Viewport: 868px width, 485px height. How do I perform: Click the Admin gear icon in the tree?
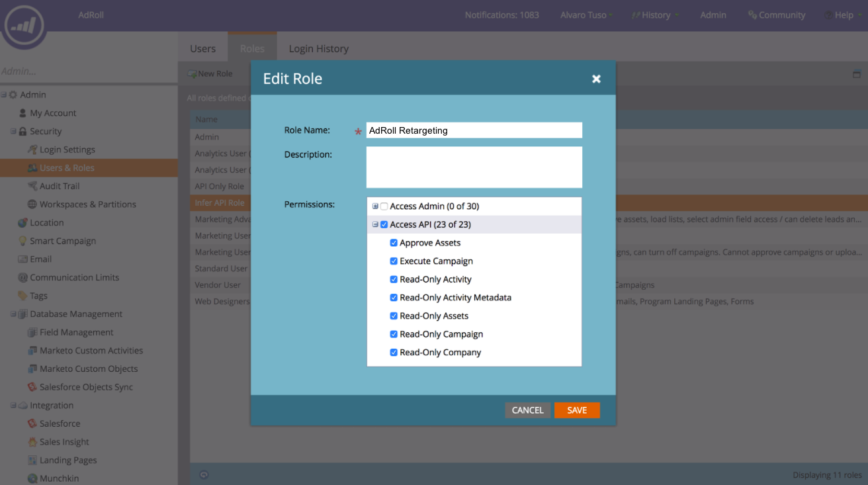click(x=13, y=95)
